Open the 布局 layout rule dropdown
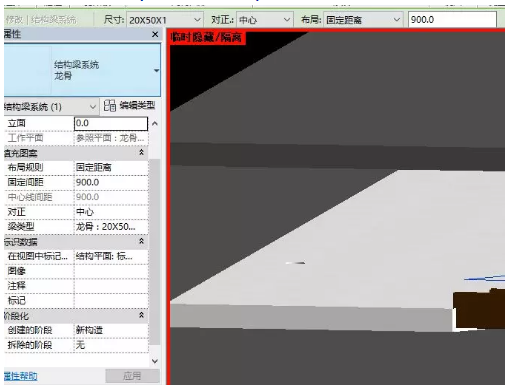Screen dimensions: 513x390 point(362,20)
